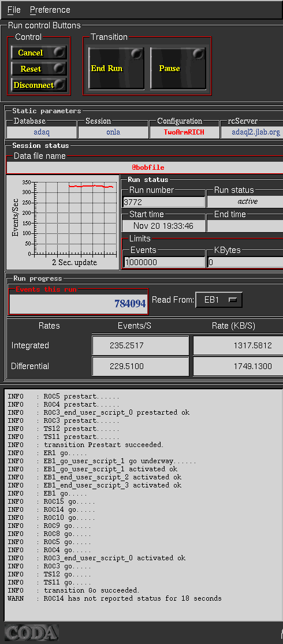Open the Read From EB1 dropdown

219,300
